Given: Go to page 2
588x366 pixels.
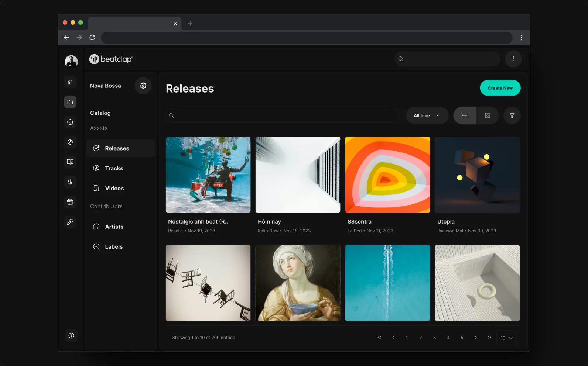Looking at the screenshot, I should click(421, 338).
